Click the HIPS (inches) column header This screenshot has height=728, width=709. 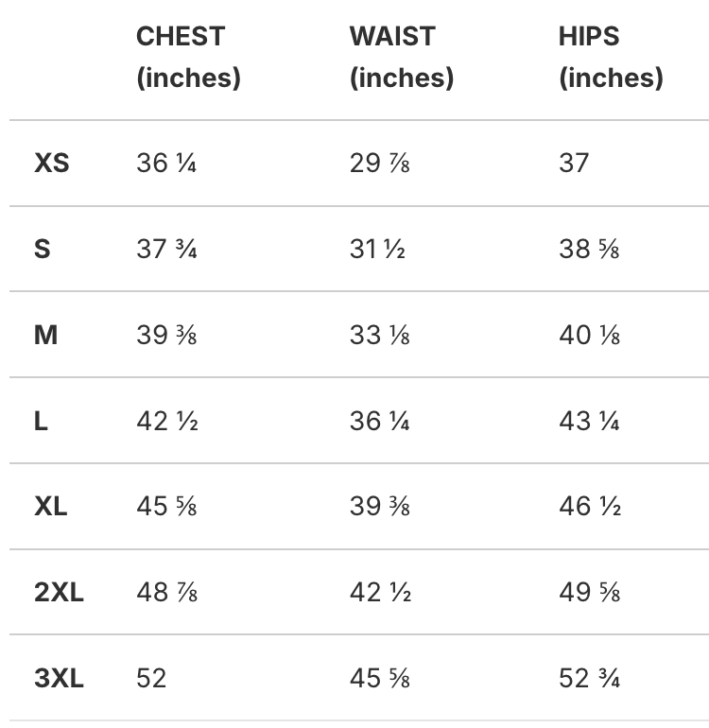611,58
